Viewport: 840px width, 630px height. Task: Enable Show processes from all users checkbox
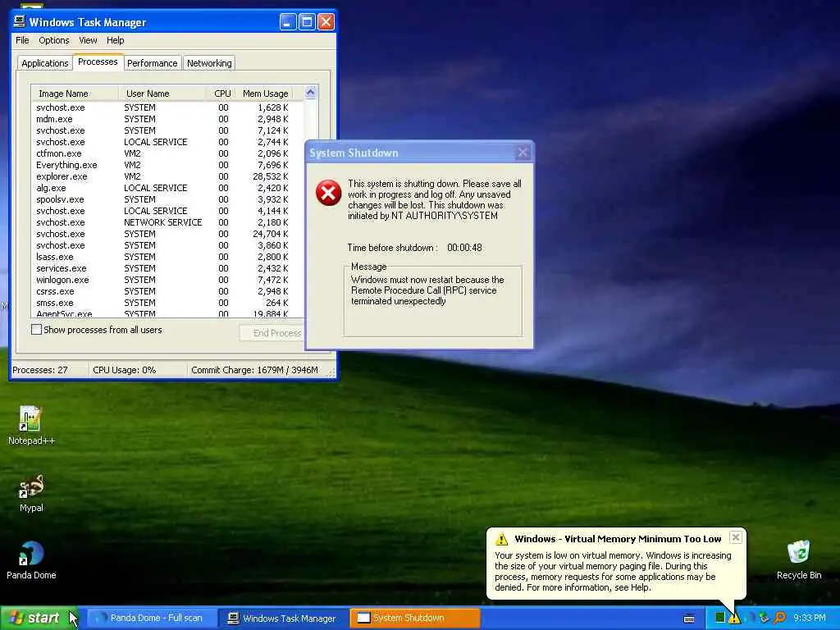point(36,330)
